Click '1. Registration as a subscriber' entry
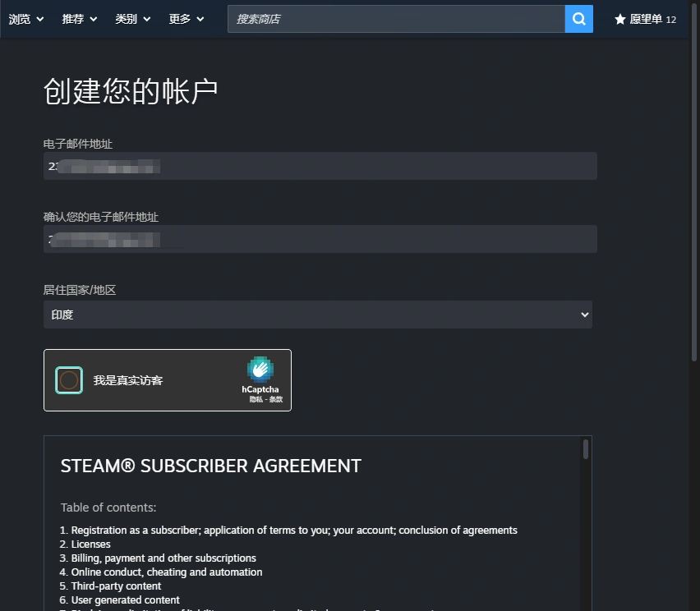Image resolution: width=700 pixels, height=611 pixels. [x=288, y=531]
